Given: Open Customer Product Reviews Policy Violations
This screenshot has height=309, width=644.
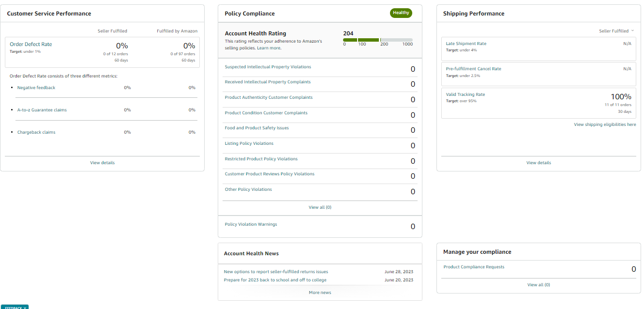Looking at the screenshot, I should coord(270,174).
